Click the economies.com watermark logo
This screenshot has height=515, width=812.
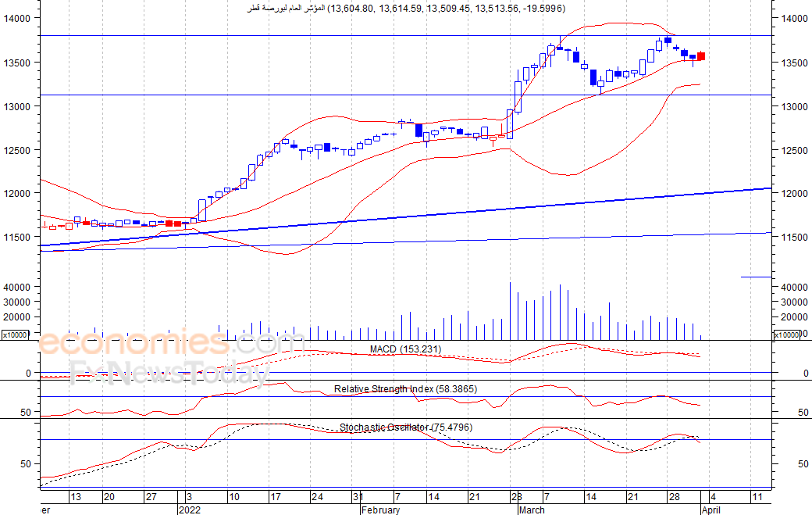(172, 342)
